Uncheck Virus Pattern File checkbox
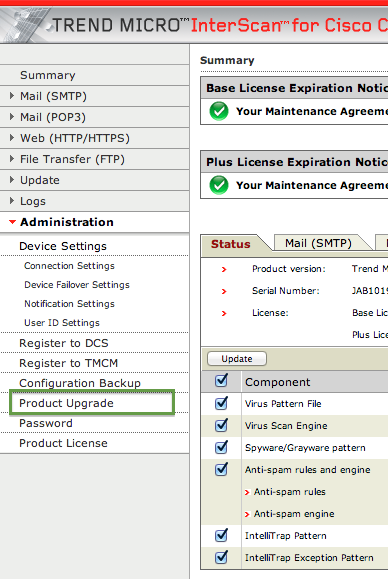 point(222,403)
